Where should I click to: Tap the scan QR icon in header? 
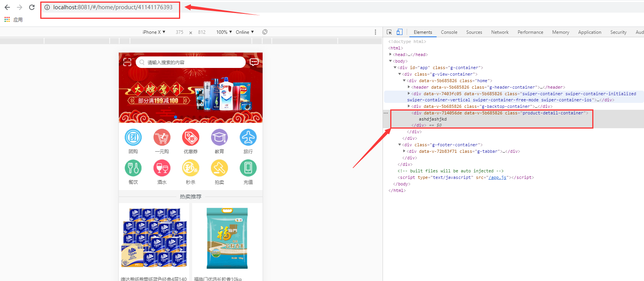coord(127,62)
